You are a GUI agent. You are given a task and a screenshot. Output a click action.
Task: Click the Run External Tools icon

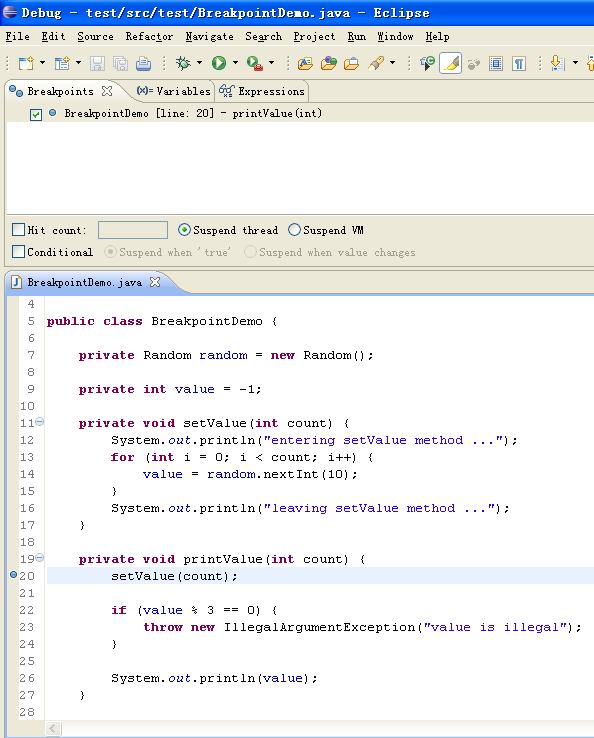click(x=255, y=63)
